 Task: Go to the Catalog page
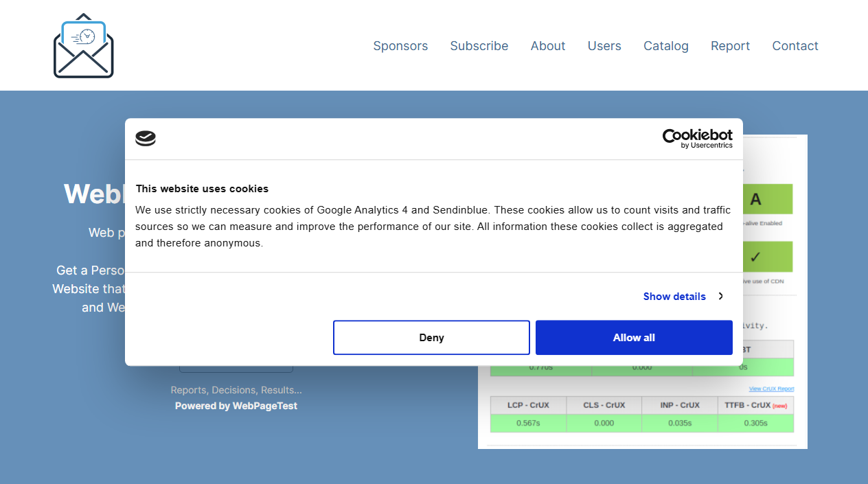click(x=665, y=46)
